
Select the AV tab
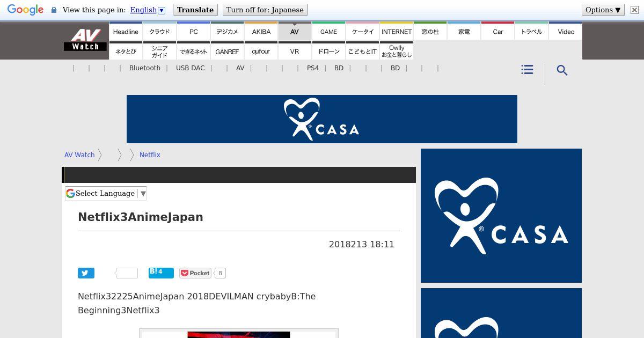click(295, 32)
